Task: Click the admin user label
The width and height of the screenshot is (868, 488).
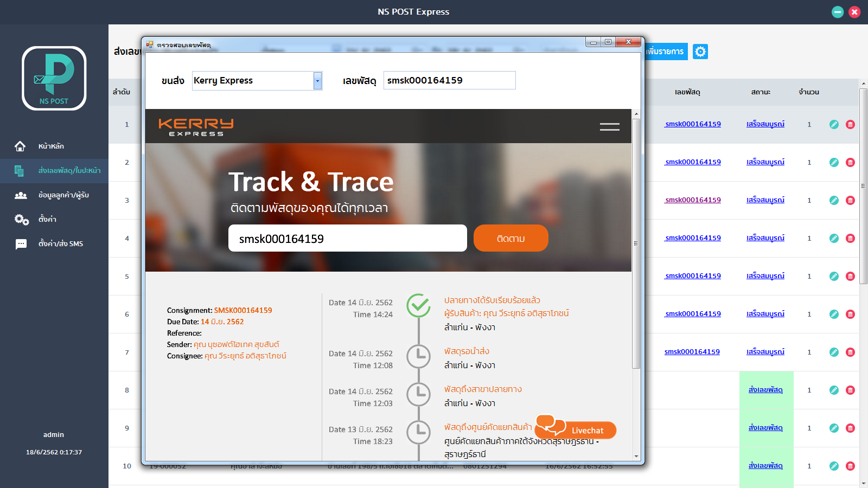Action: point(54,435)
